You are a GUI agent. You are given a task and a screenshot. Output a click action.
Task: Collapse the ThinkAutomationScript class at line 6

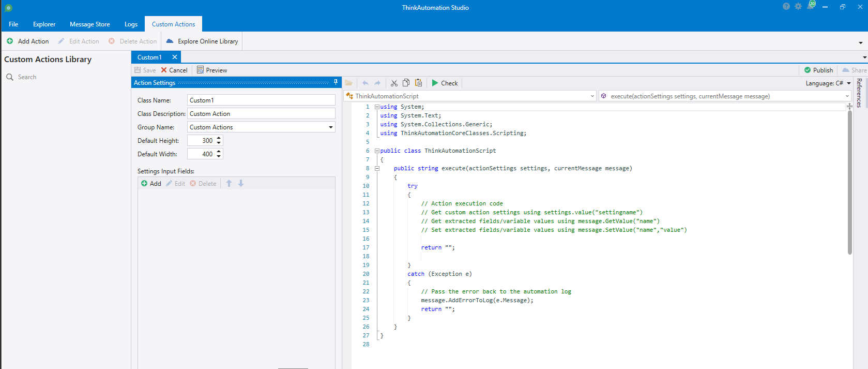377,151
